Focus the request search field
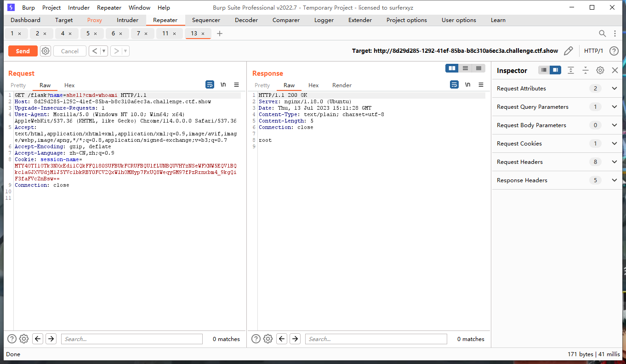The image size is (626, 364). pos(132,339)
